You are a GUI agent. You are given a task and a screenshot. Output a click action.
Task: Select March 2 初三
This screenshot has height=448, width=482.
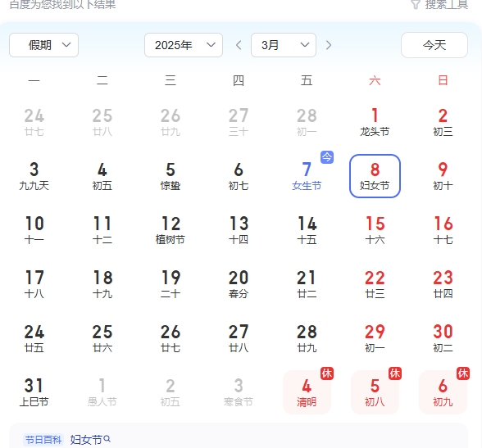(443, 122)
